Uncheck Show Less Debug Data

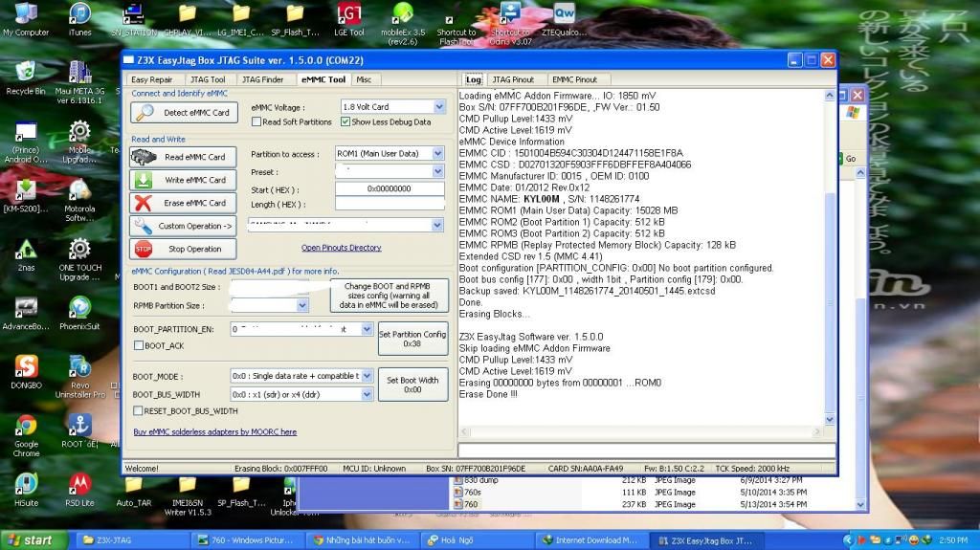345,121
